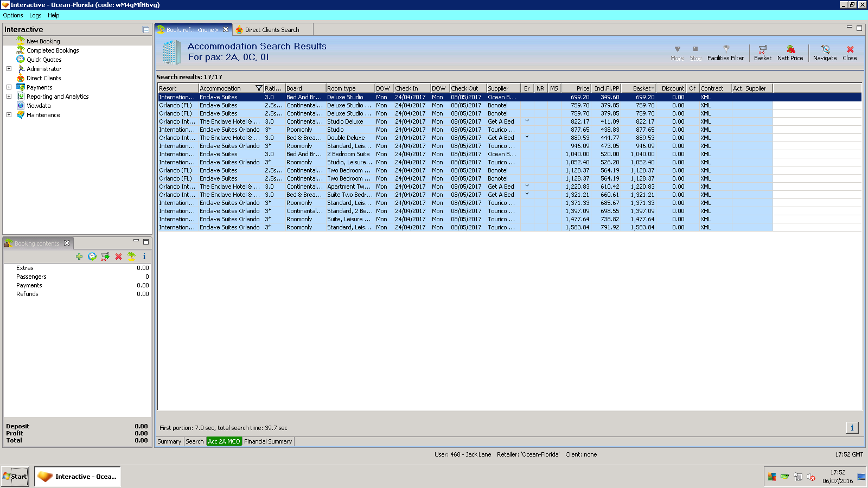Open Viewdata in the tree

pos(39,106)
